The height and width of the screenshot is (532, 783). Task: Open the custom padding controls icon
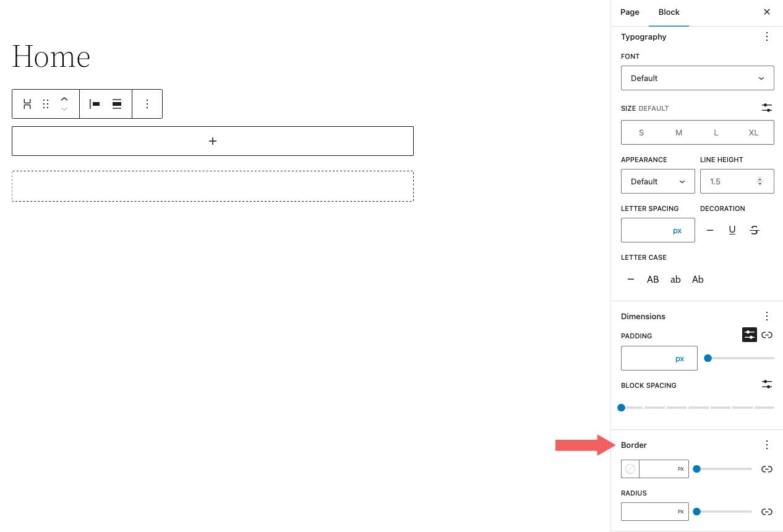(x=749, y=335)
